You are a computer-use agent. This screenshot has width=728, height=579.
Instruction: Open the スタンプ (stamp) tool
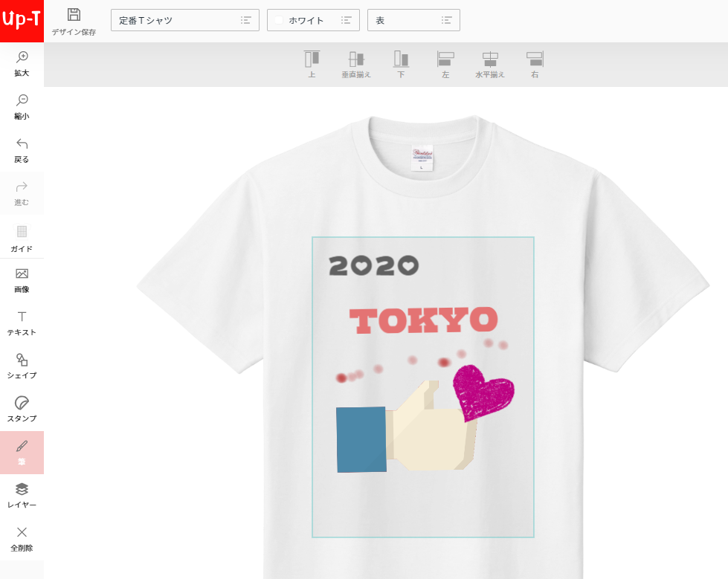pyautogui.click(x=22, y=410)
